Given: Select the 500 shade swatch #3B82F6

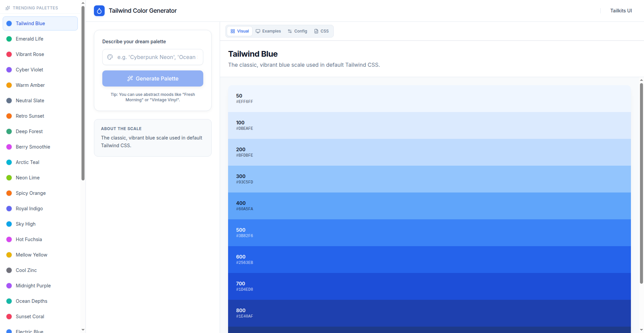Looking at the screenshot, I should click(x=429, y=233).
